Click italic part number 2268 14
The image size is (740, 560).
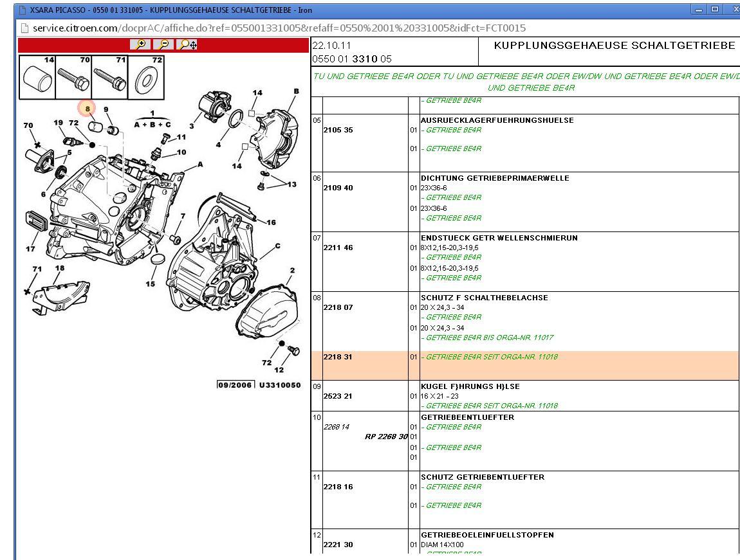coord(337,427)
